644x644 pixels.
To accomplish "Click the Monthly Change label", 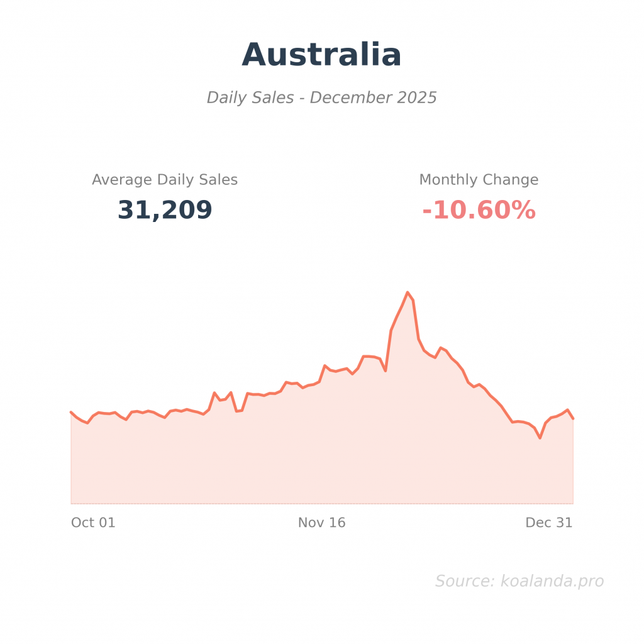I will coord(479,180).
